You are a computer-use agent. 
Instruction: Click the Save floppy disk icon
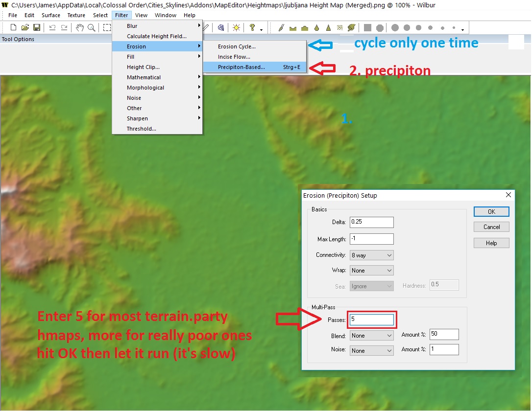(x=37, y=27)
